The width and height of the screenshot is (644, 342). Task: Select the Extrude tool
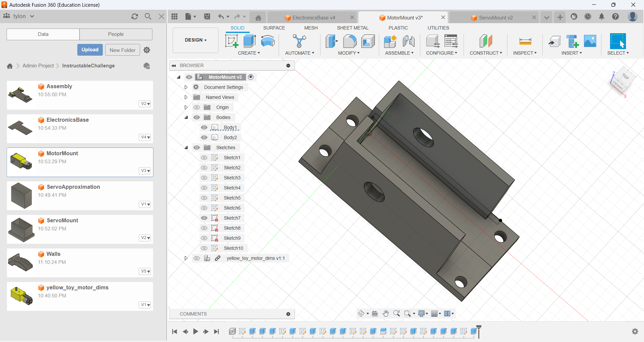(x=250, y=41)
